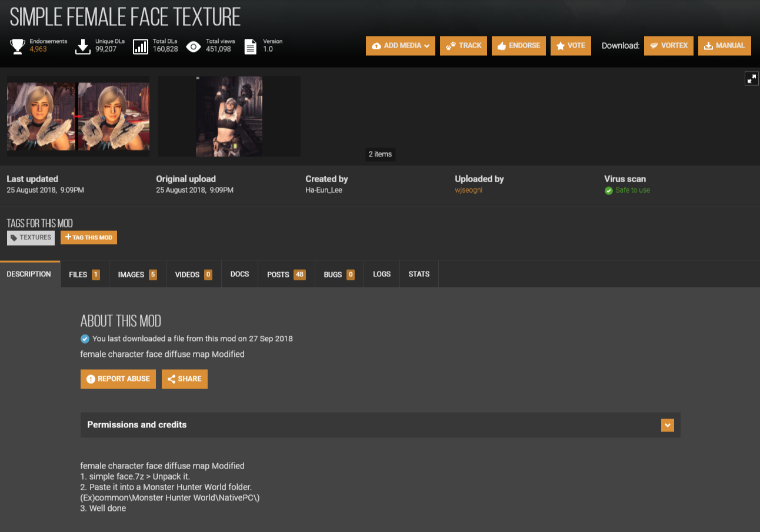Click the Tags For This Mod heading
Viewport: 760px width, 532px height.
[39, 223]
